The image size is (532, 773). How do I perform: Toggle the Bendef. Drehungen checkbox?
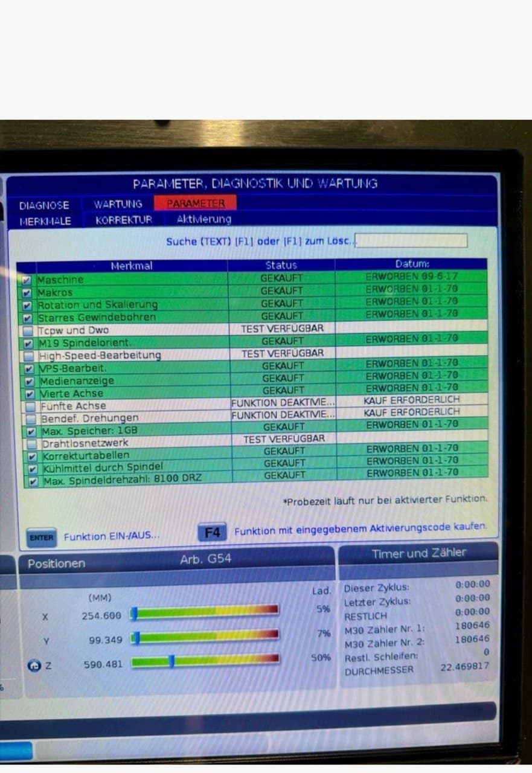31,419
